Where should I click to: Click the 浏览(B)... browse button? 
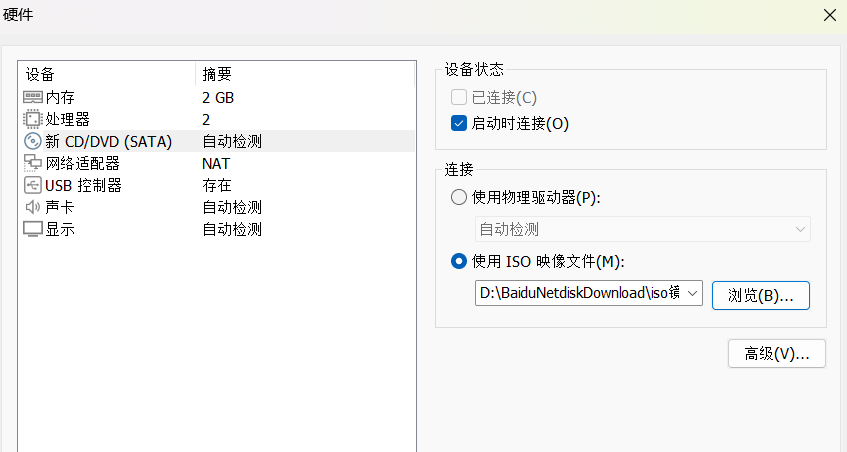coord(761,295)
